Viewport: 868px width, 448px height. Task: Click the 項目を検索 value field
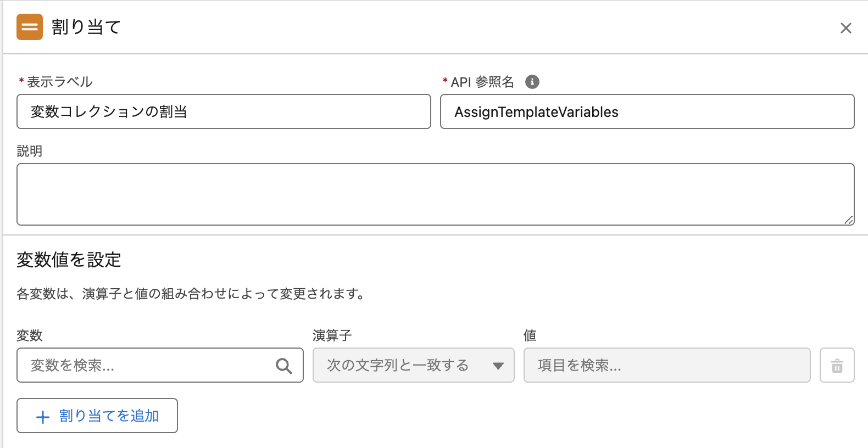[666, 366]
